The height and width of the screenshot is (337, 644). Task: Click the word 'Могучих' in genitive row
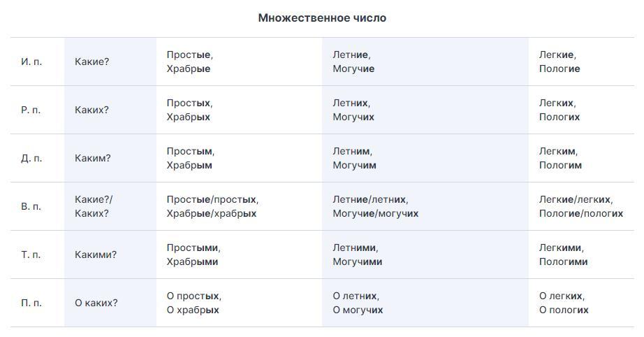point(353,117)
